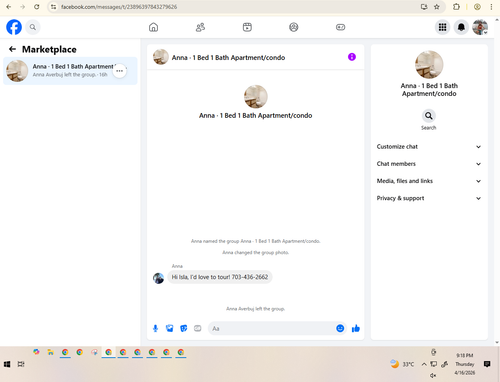The width and height of the screenshot is (500, 382).
Task: Open the Facebook search magnifier
Action: coord(33,27)
